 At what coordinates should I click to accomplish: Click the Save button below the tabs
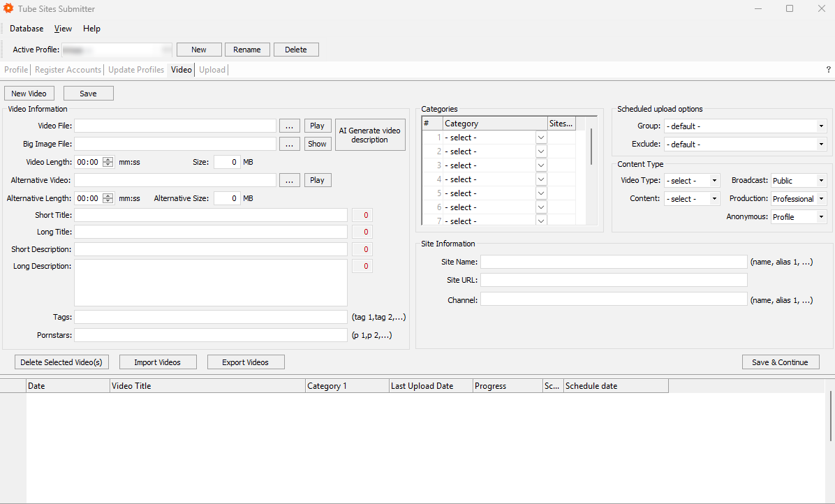(89, 93)
